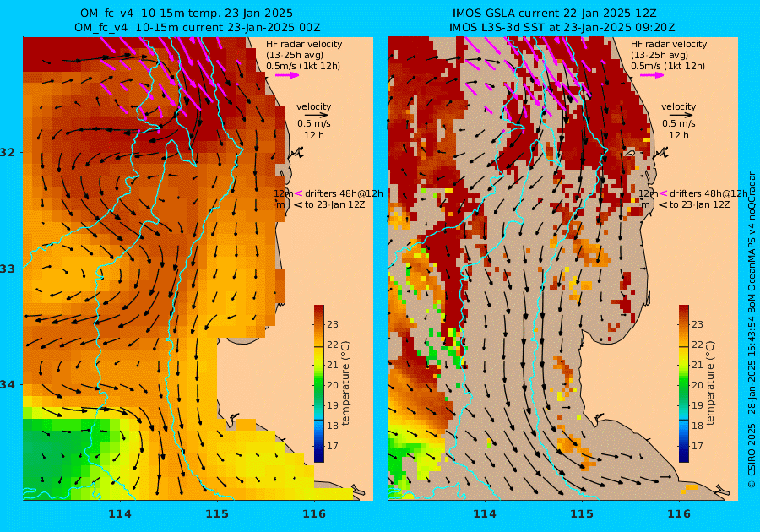This screenshot has width=760, height=532.
Task: Click 'to 23 Jan 12Z' text in IMOS panel
Action: [700, 204]
